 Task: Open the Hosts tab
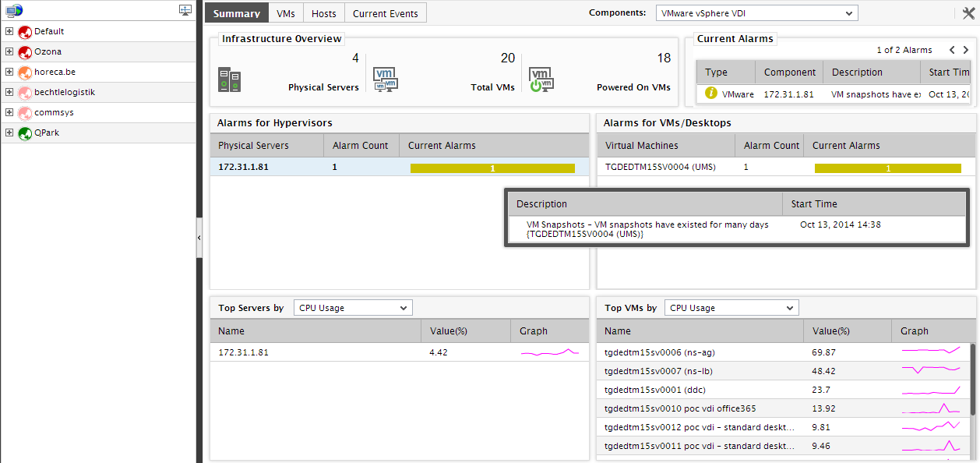(x=324, y=13)
